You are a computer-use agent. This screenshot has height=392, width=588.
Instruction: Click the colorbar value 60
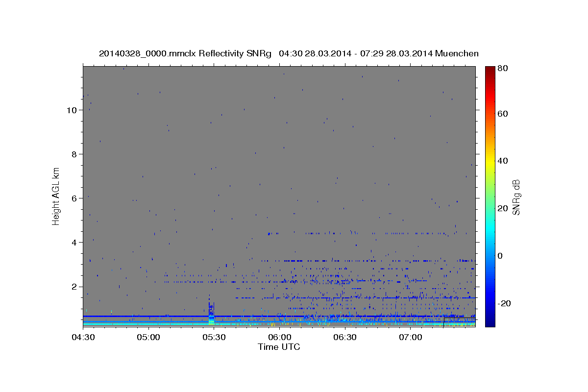point(502,114)
